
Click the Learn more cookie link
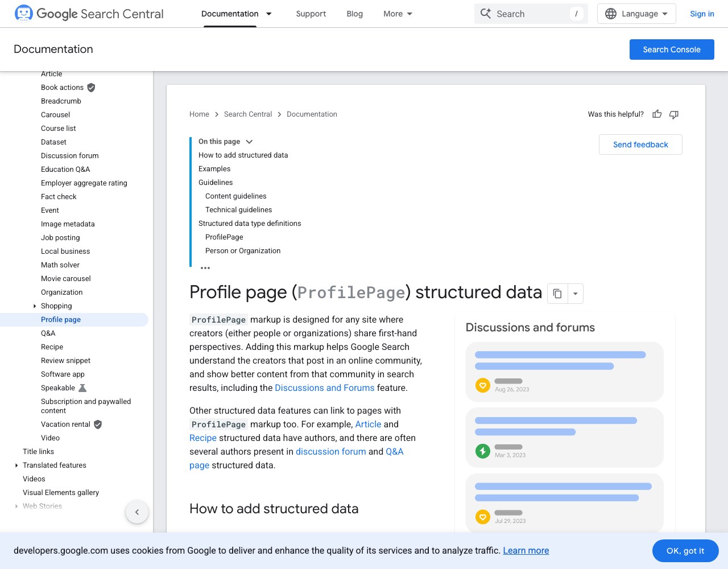click(526, 551)
